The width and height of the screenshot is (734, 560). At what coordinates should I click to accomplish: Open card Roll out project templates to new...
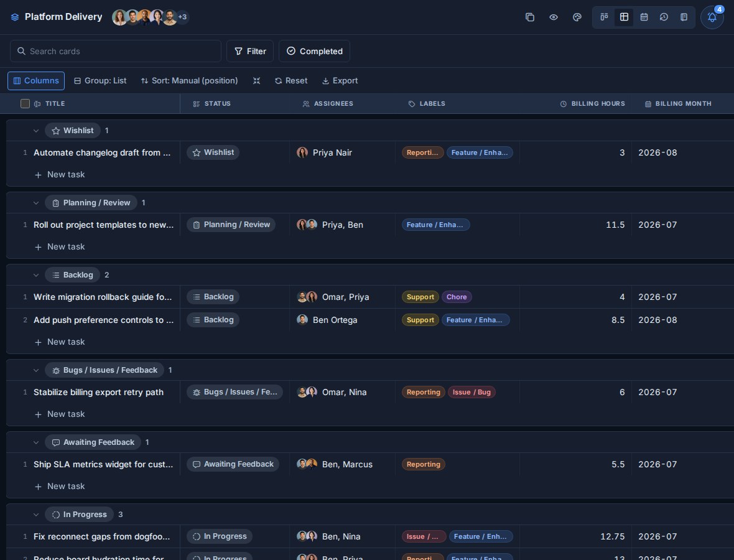103,225
